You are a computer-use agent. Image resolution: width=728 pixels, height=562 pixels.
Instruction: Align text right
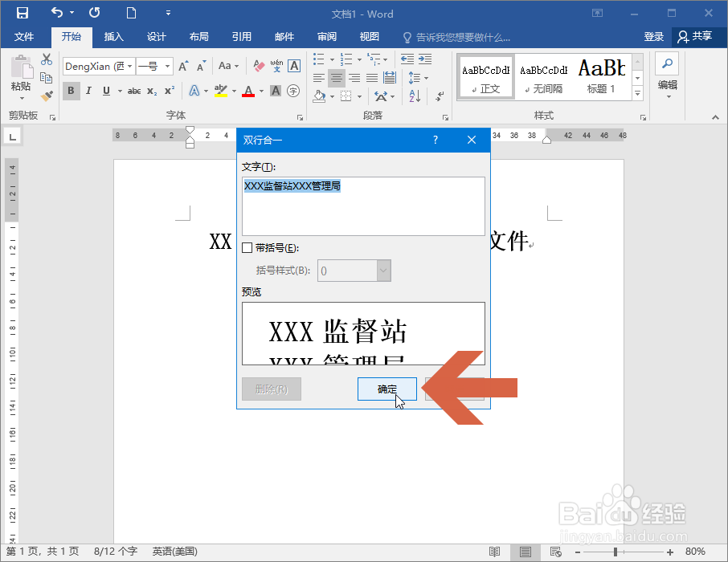tap(354, 78)
